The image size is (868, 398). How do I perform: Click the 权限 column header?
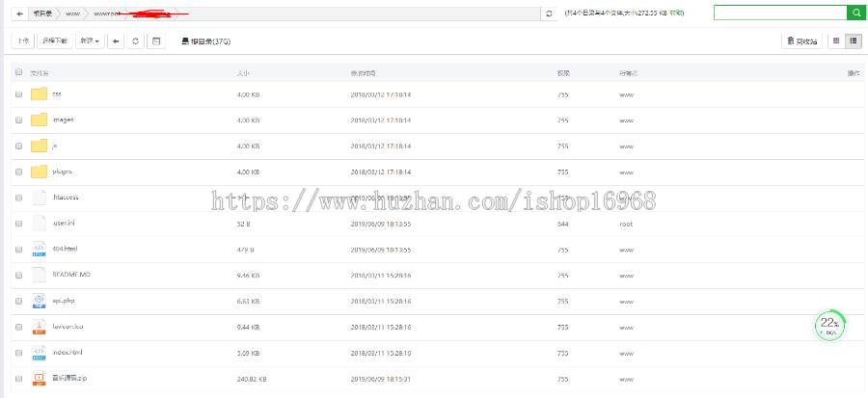coord(563,73)
